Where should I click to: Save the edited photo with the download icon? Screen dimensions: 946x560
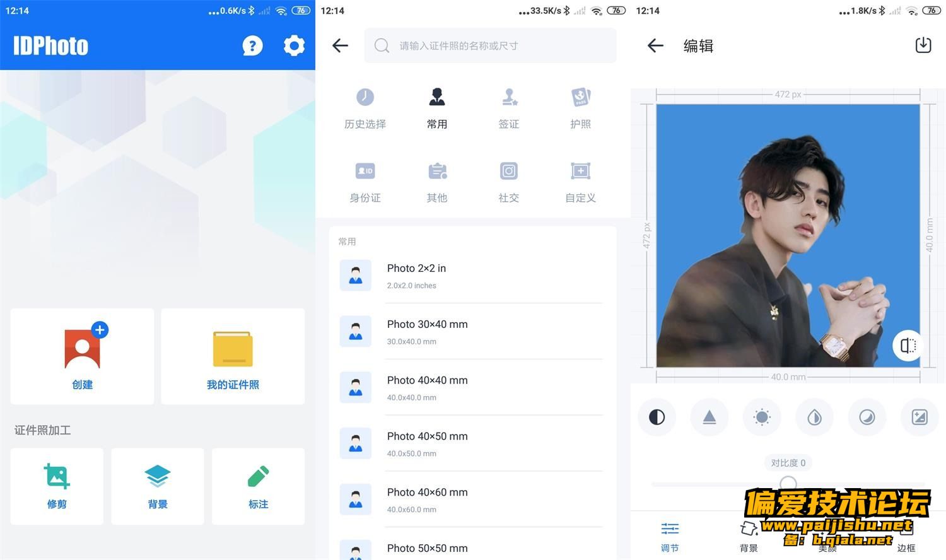[x=923, y=45]
